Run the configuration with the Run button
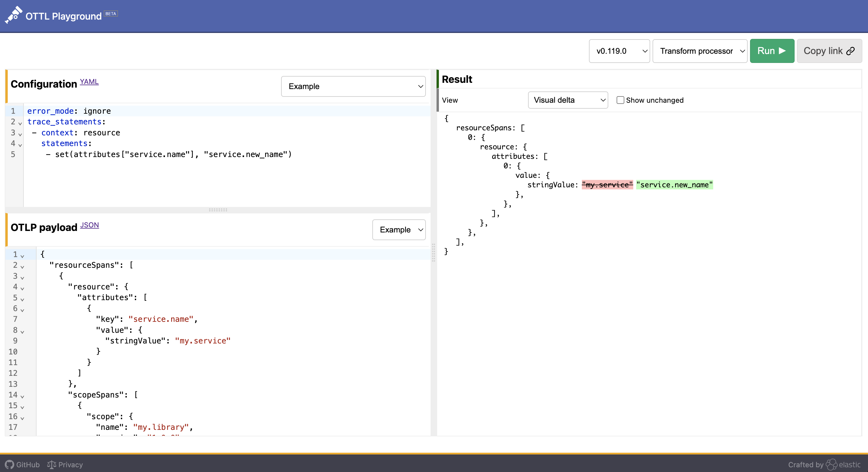Screen dimensions: 868x472 772,51
